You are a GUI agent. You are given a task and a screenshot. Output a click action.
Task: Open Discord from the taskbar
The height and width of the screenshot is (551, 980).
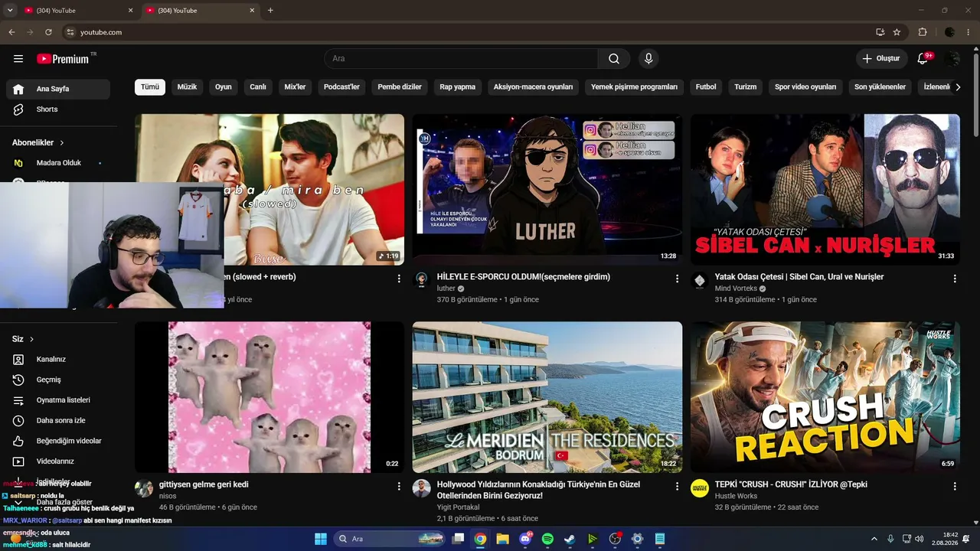(525, 539)
